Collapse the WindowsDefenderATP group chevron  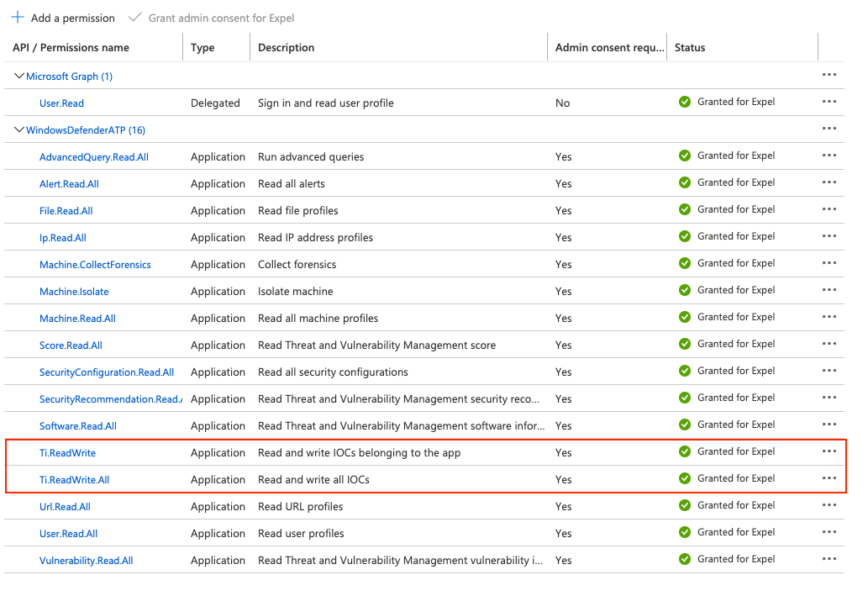pyautogui.click(x=18, y=129)
